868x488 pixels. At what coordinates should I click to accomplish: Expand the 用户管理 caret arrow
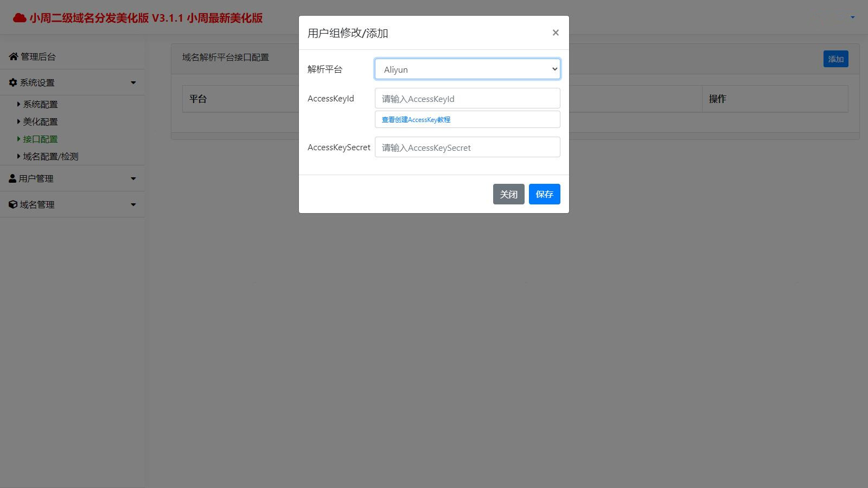[133, 179]
